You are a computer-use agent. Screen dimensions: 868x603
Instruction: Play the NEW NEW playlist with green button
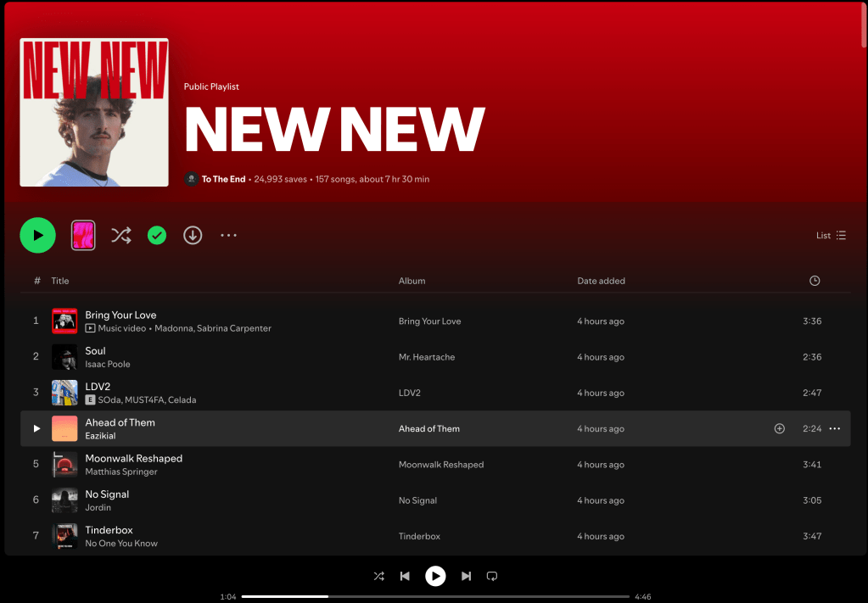(37, 235)
